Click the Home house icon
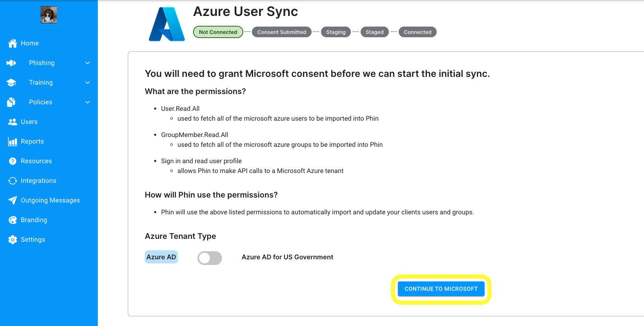The width and height of the screenshot is (644, 326). coord(13,43)
